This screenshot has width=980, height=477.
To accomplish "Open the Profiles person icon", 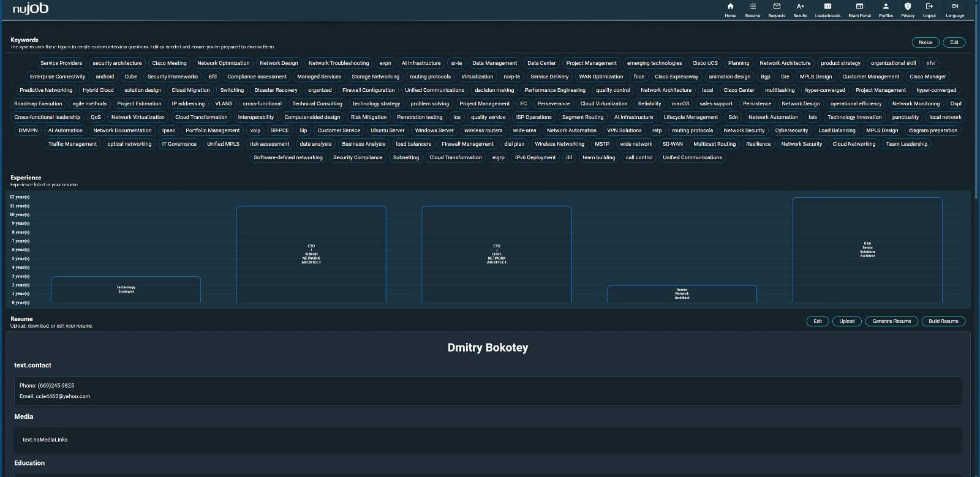I will coord(886,7).
